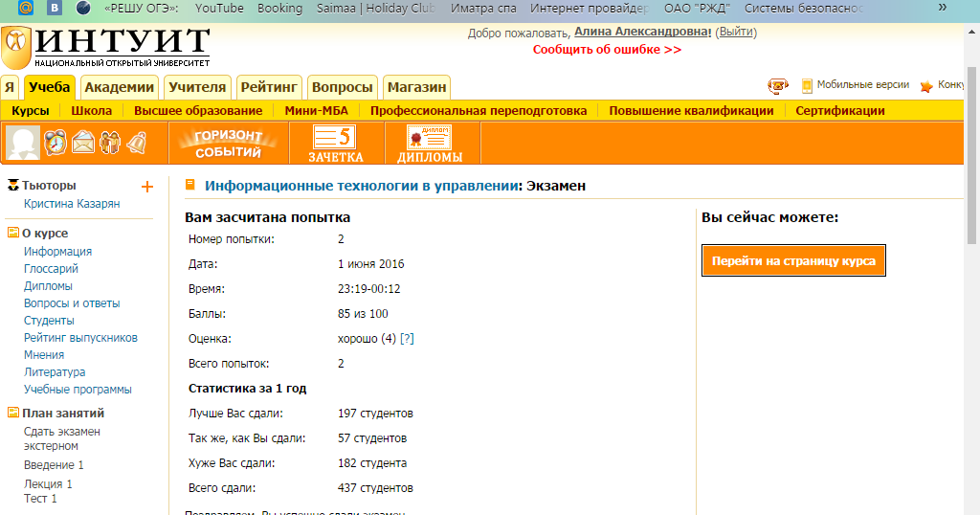The height and width of the screenshot is (515, 980).
Task: Open tutor Кристина Казарян
Action: pos(72,204)
